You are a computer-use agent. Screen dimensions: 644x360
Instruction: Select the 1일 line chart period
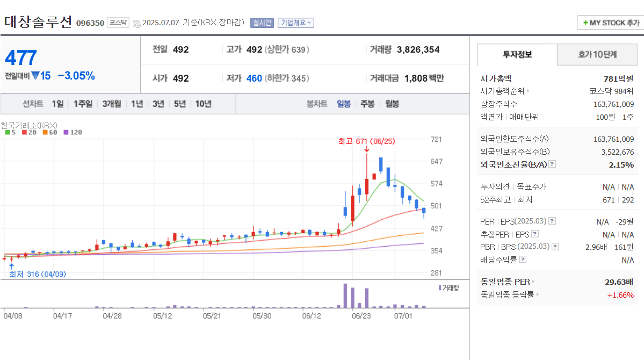click(57, 104)
